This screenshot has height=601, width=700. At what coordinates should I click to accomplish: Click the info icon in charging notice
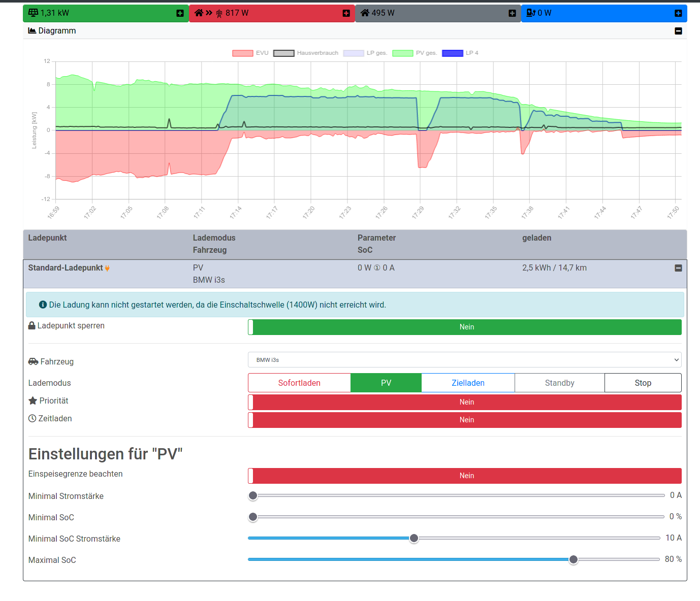click(x=43, y=305)
